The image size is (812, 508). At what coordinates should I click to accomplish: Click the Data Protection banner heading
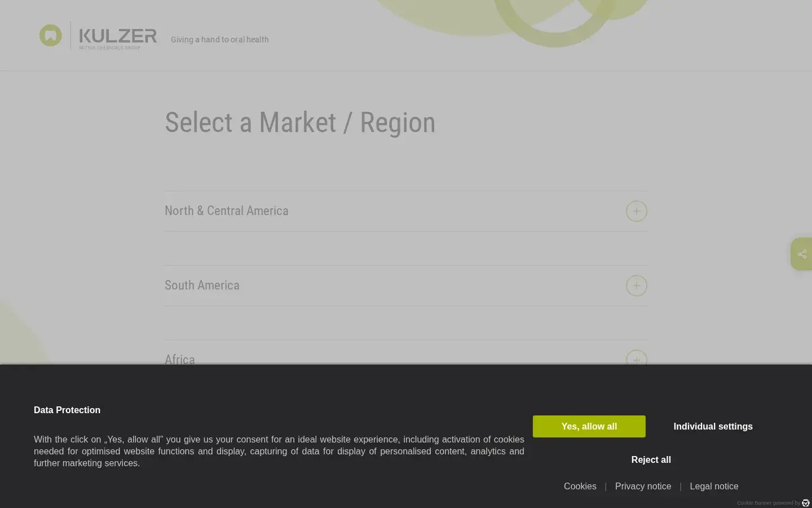(x=67, y=410)
